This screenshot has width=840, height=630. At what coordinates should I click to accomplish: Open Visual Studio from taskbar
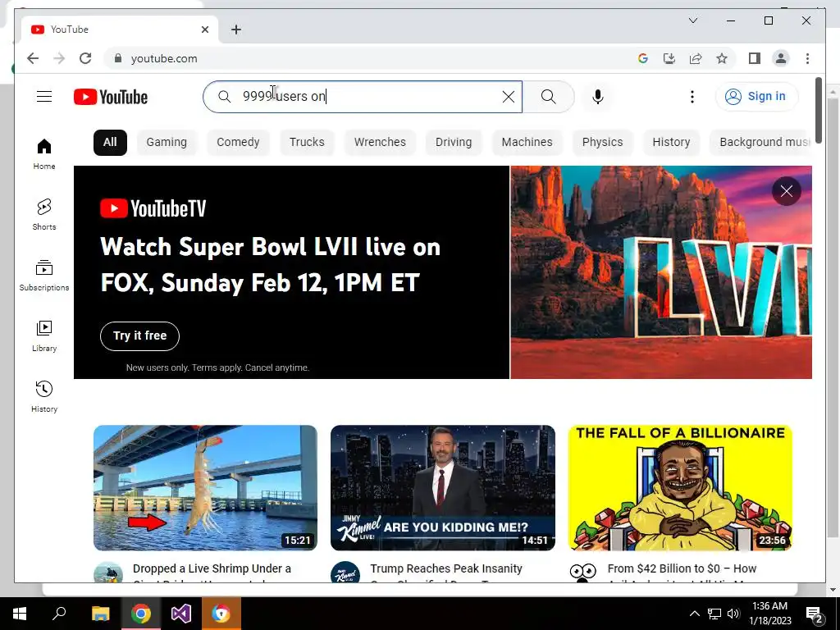(x=181, y=614)
